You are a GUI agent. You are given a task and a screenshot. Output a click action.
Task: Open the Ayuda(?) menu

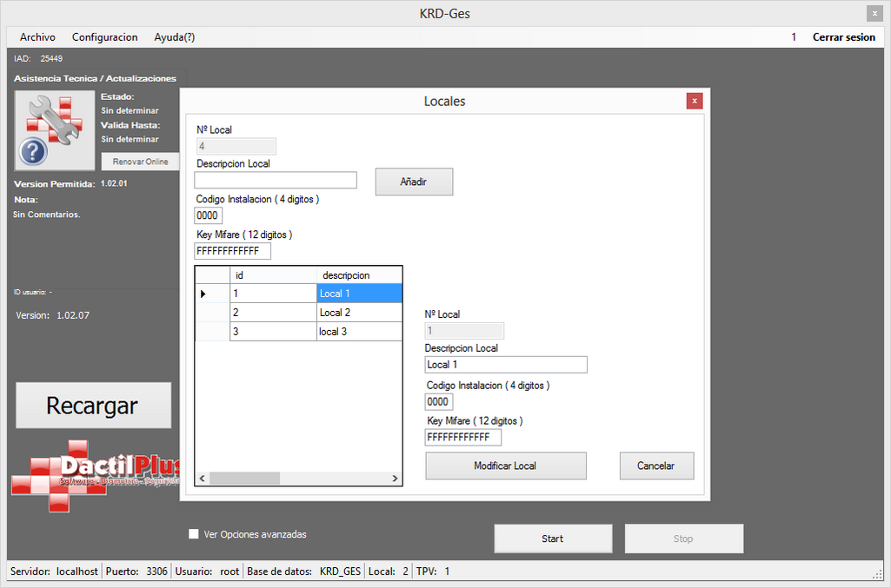click(x=175, y=36)
